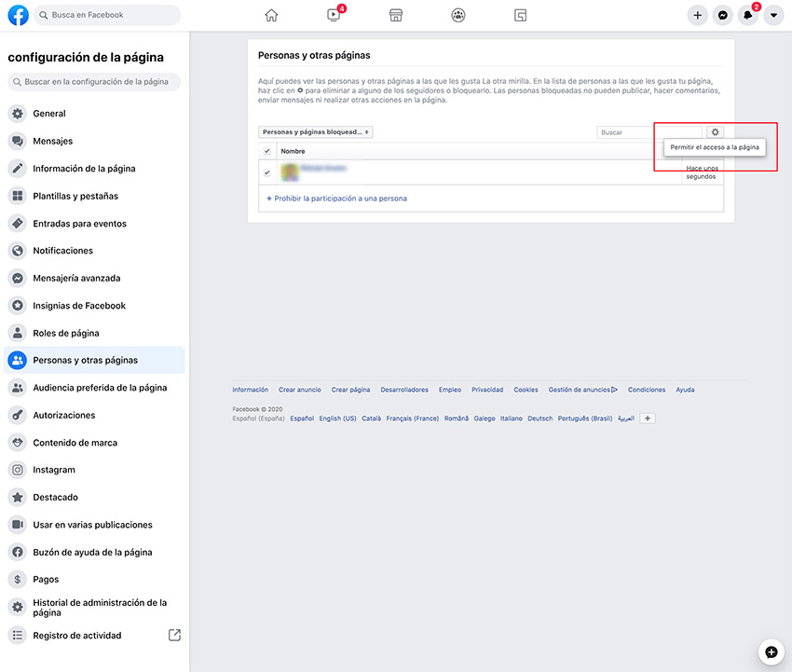The height and width of the screenshot is (672, 792).
Task: Open the 'Personas y páginas bloqueadas' filter dropdown
Action: pos(316,131)
